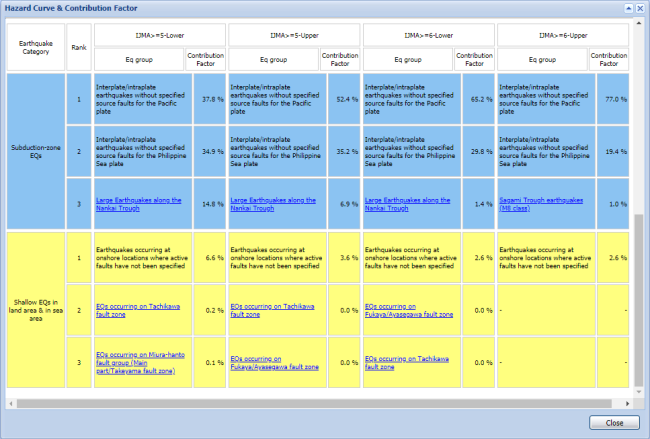Click vertical scrollbar up arrow
This screenshot has height=439, width=650.
coord(637,25)
